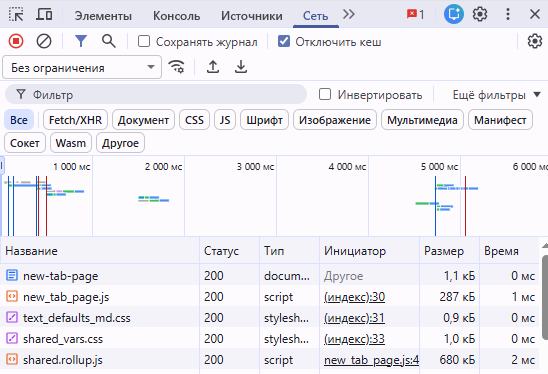Filter by Шрифт type
The width and height of the screenshot is (548, 374).
pos(264,120)
